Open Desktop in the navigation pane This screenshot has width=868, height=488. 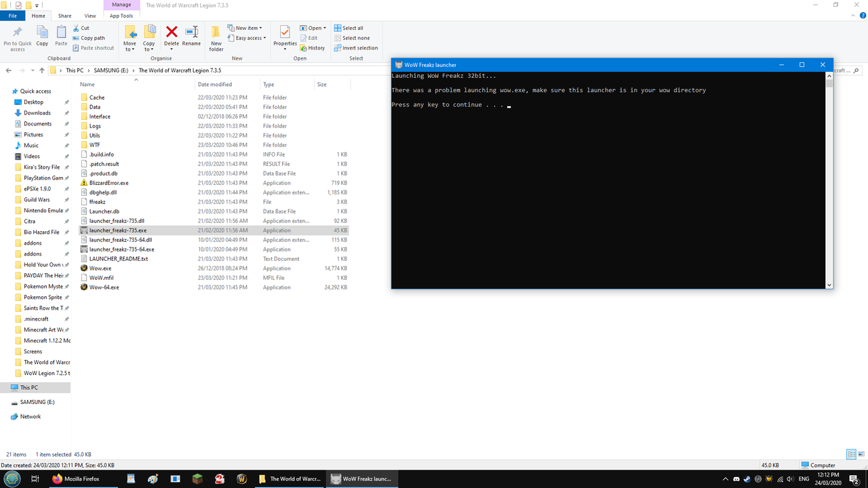[x=33, y=102]
